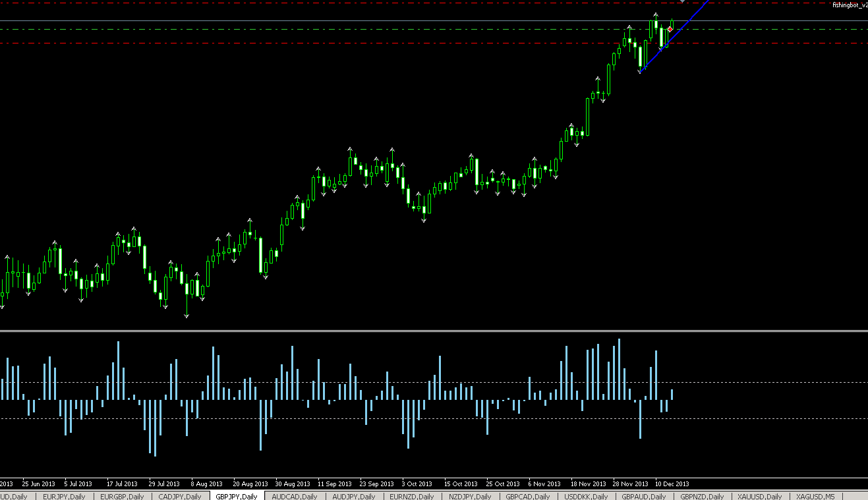Click the 25 Oct 2013 date label
This screenshot has height=500, width=868.
click(x=503, y=483)
